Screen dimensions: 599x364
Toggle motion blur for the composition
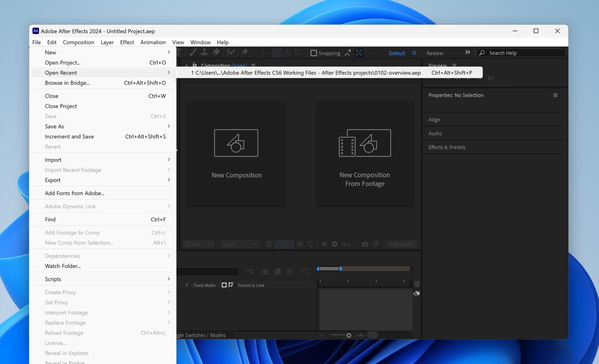click(290, 272)
